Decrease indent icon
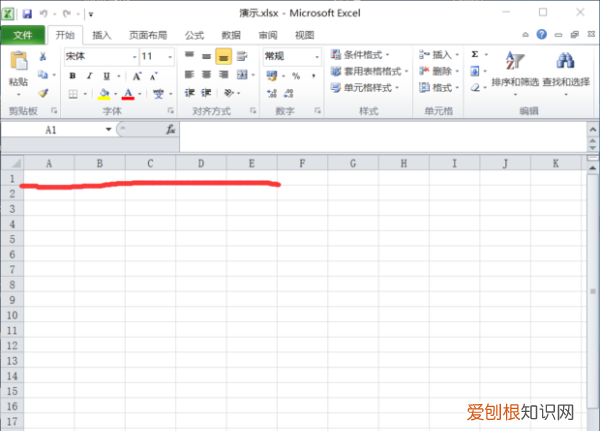 190,93
